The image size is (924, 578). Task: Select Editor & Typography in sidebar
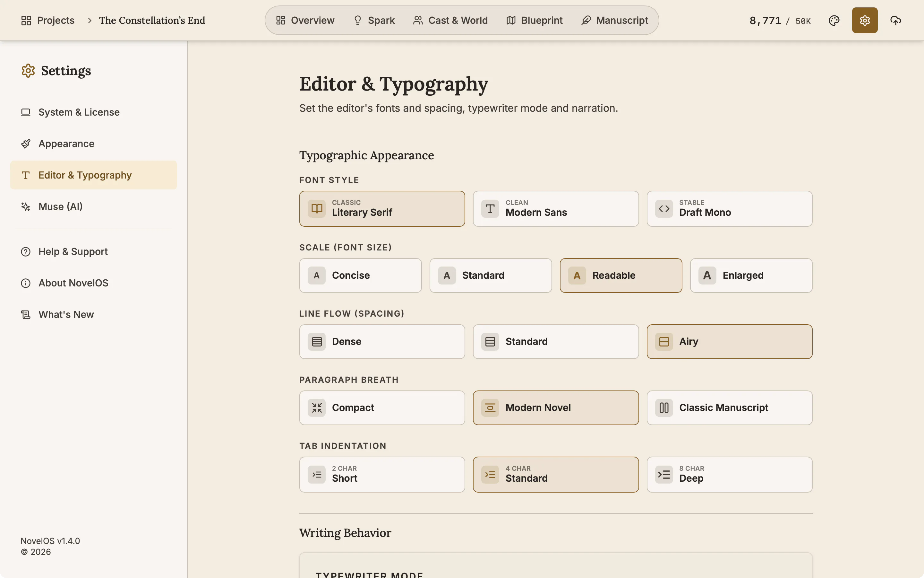click(x=94, y=175)
